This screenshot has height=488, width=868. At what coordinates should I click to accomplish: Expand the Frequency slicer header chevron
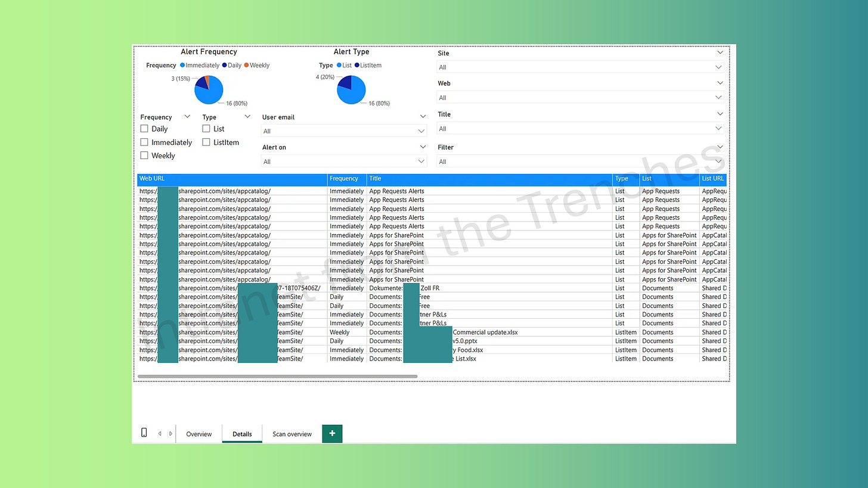187,116
